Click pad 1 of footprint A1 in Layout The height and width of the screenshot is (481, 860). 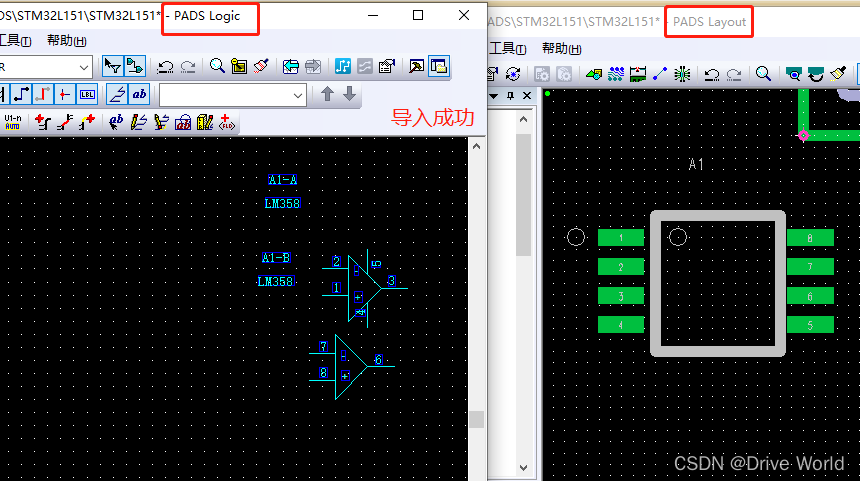[621, 237]
